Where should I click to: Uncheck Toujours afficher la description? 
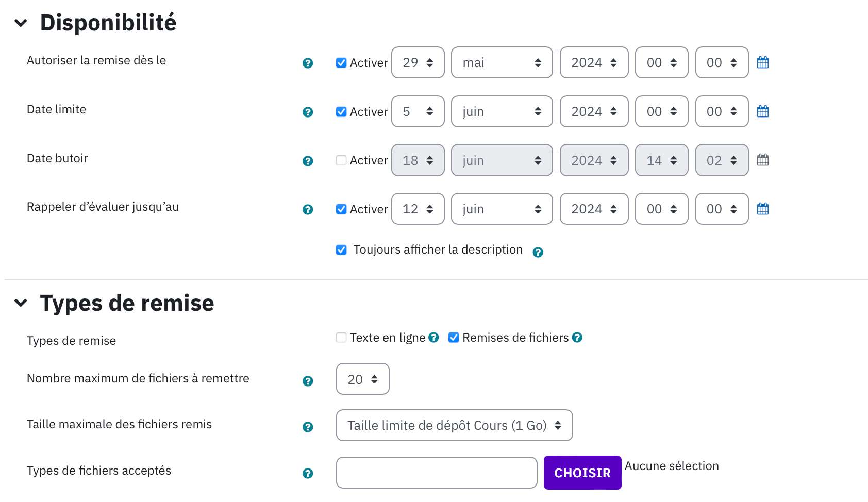coord(341,250)
